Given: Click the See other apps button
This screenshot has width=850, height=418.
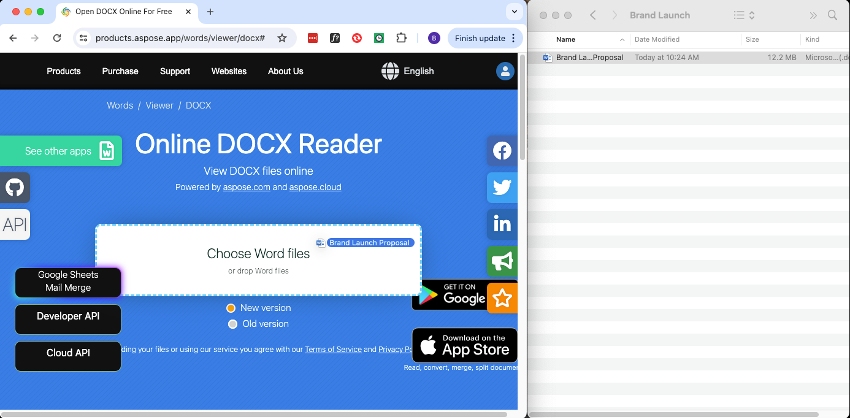Looking at the screenshot, I should tap(61, 151).
